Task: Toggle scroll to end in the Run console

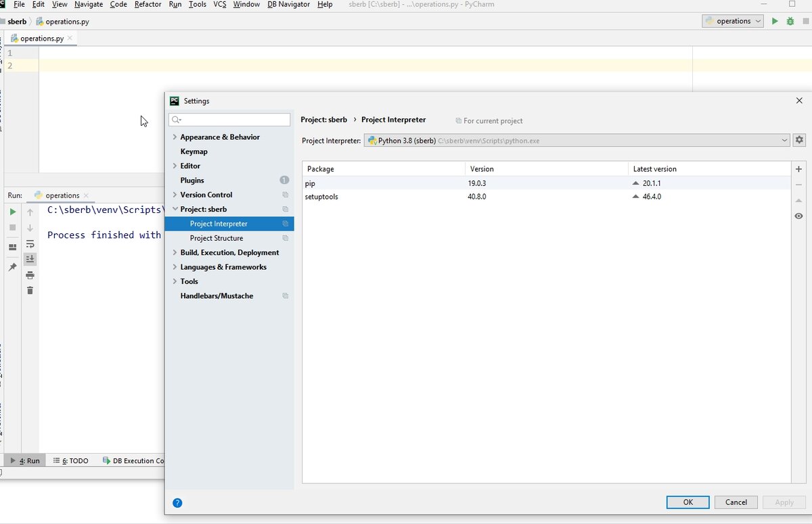Action: point(30,259)
